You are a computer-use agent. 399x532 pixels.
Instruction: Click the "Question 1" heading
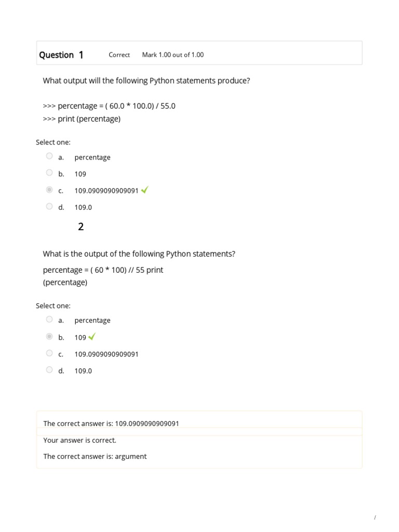click(61, 55)
